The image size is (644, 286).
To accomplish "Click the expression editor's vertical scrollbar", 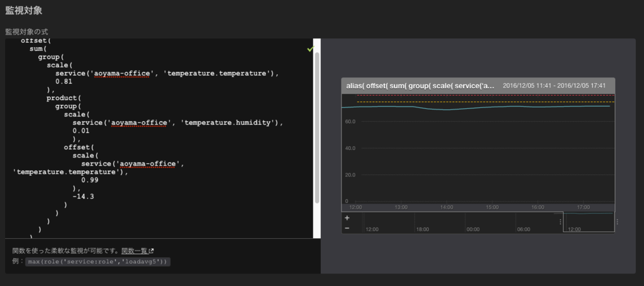I will [317, 128].
